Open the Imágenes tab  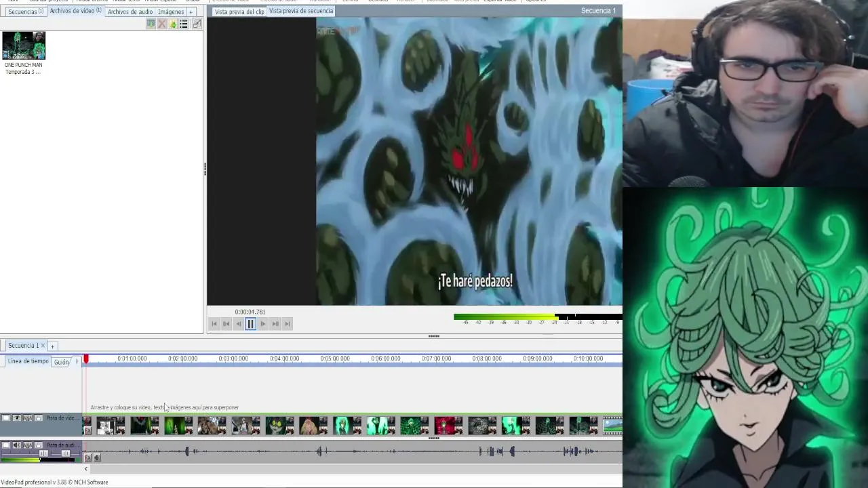171,12
